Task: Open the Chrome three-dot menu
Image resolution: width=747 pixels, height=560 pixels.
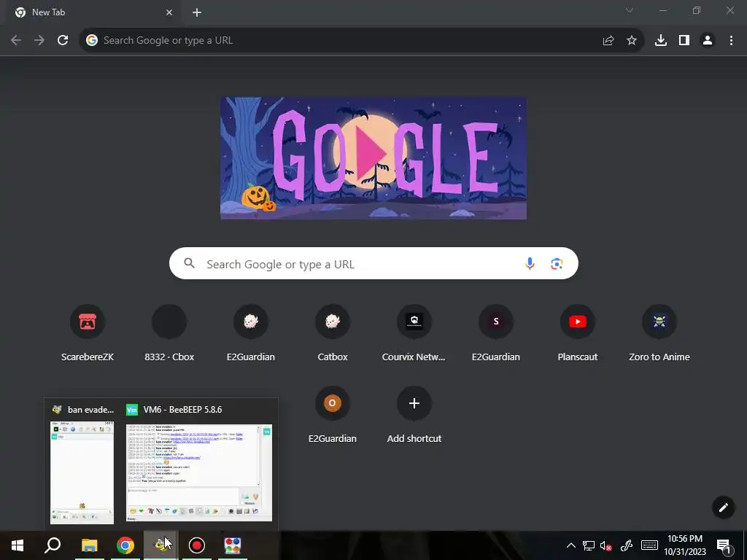Action: pos(731,41)
